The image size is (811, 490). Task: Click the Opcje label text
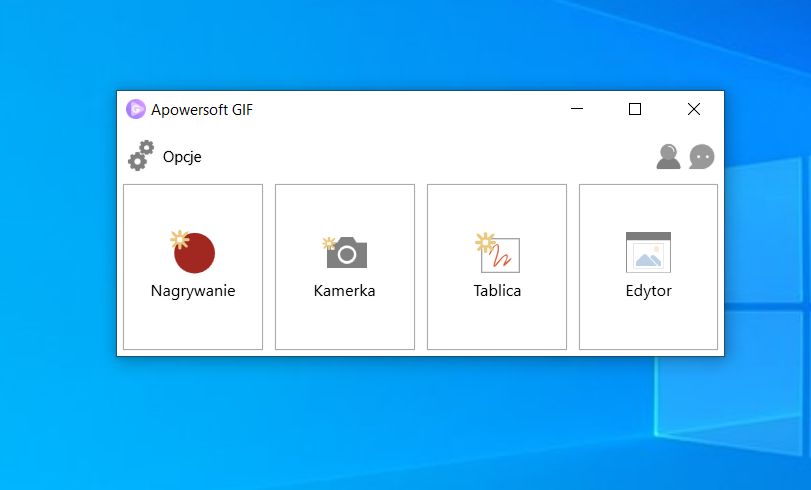[x=182, y=157]
